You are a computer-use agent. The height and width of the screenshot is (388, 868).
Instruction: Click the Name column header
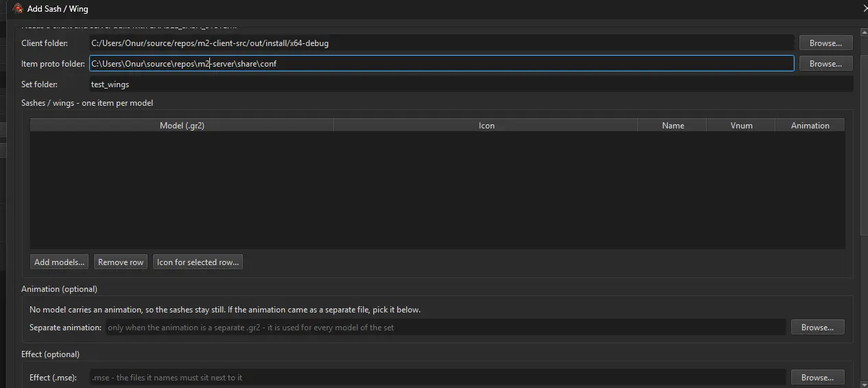pyautogui.click(x=672, y=126)
